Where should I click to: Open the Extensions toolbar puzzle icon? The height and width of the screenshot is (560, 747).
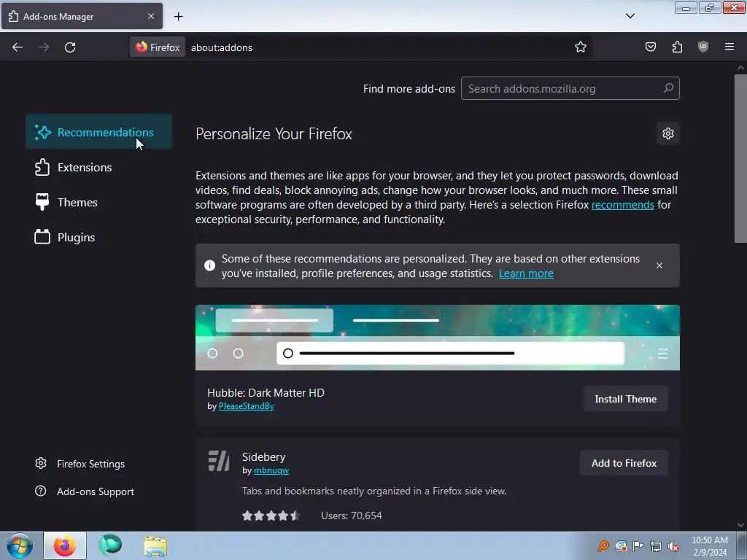pos(677,47)
